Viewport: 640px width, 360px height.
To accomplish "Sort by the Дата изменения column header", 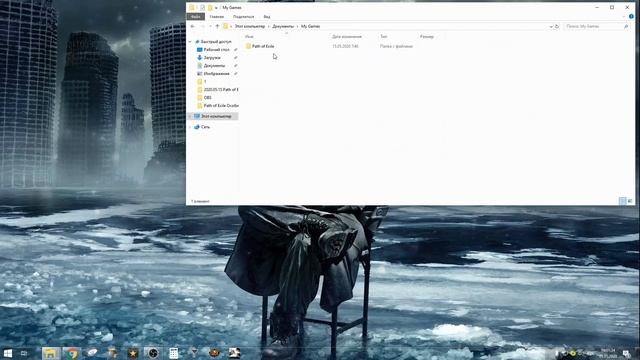I will pos(347,36).
